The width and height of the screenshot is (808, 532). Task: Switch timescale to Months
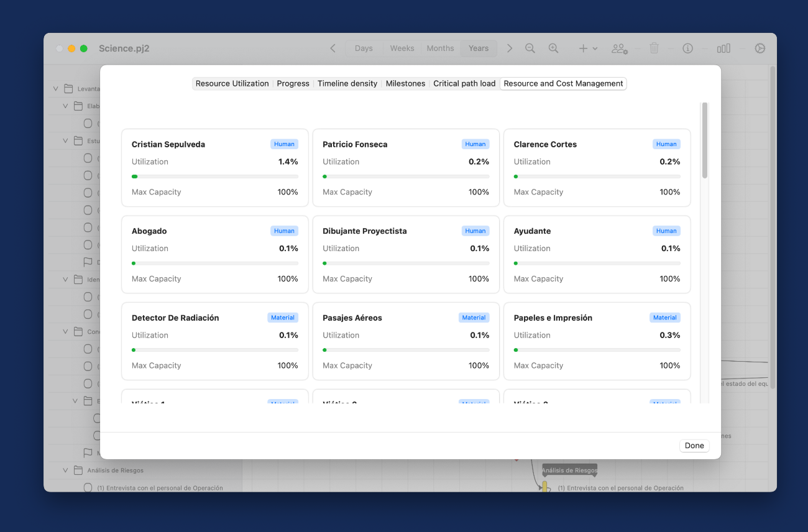(440, 48)
